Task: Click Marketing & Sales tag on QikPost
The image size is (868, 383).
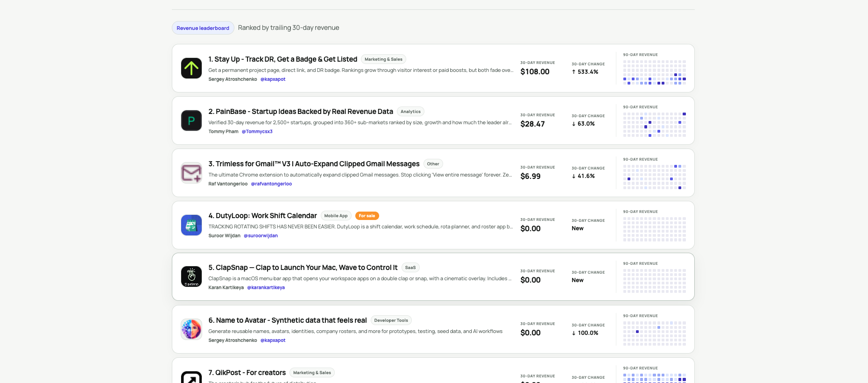Action: click(312, 373)
